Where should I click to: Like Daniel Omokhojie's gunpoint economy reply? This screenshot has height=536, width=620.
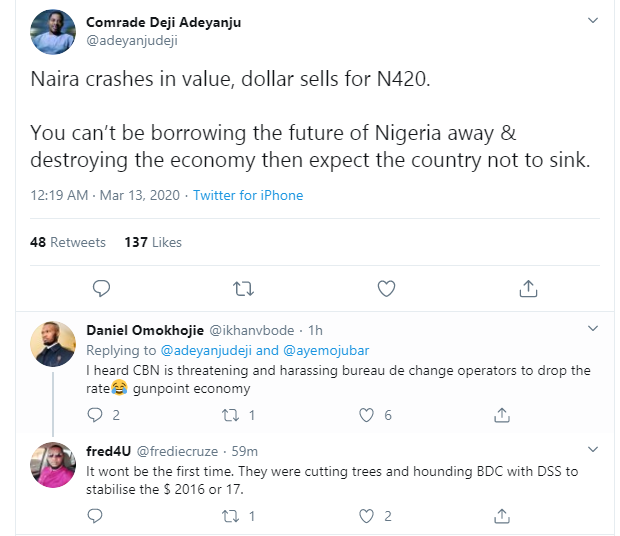tap(366, 415)
